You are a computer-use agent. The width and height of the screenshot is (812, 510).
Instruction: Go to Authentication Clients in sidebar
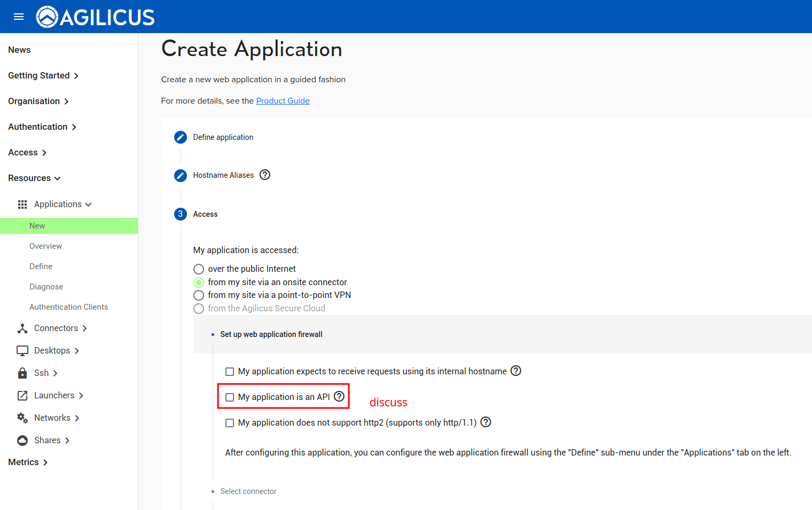[x=68, y=307]
